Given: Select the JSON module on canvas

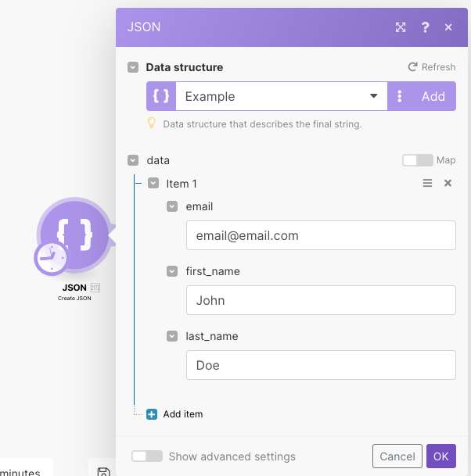Looking at the screenshot, I should click(75, 234).
